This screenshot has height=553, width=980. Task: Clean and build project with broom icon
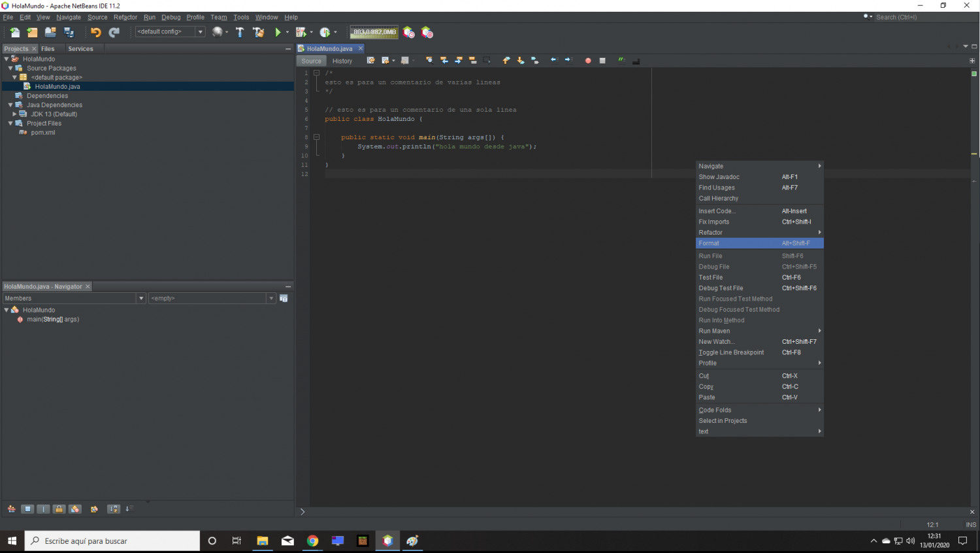(x=259, y=32)
